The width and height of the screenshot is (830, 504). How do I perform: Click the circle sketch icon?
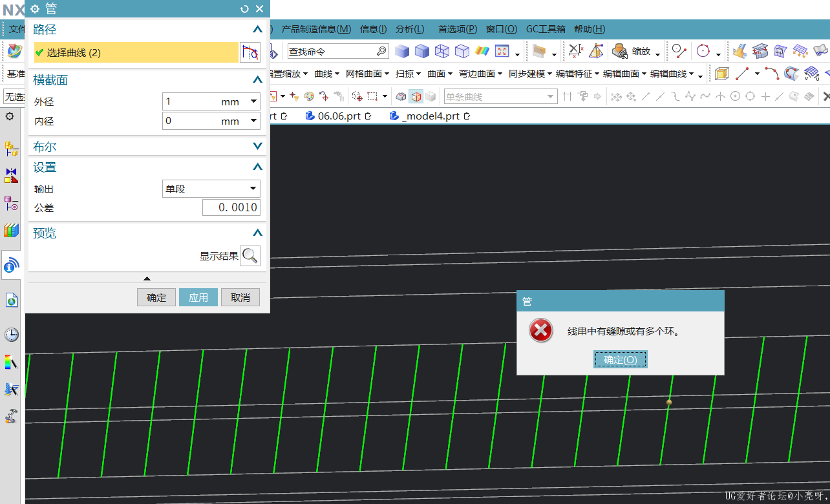click(703, 51)
